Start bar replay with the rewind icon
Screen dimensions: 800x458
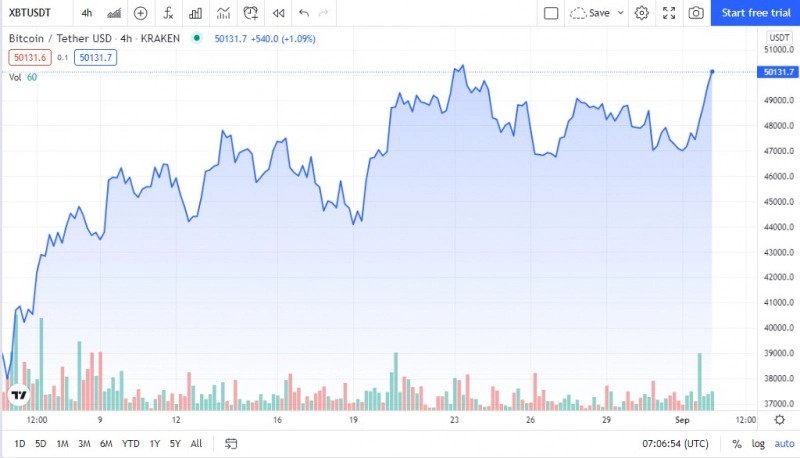(x=277, y=13)
